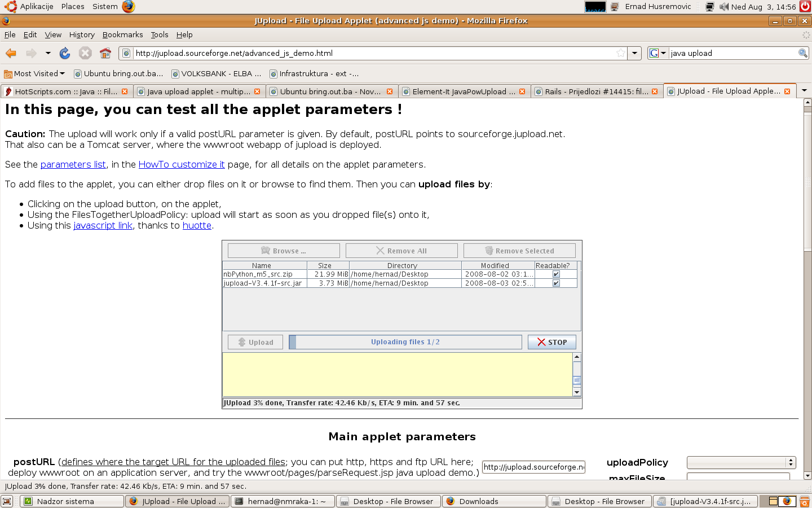The height and width of the screenshot is (508, 812).
Task: Click the Remove Selected button
Action: point(519,251)
